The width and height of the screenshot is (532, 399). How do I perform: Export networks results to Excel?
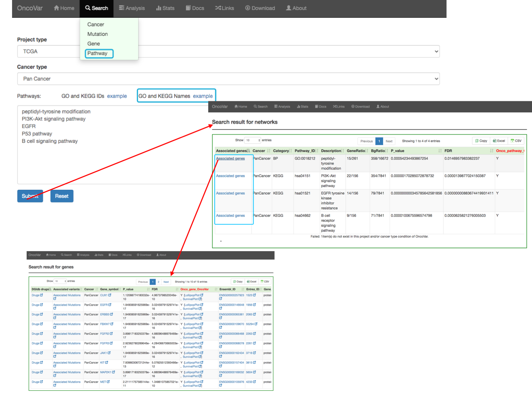click(x=499, y=141)
